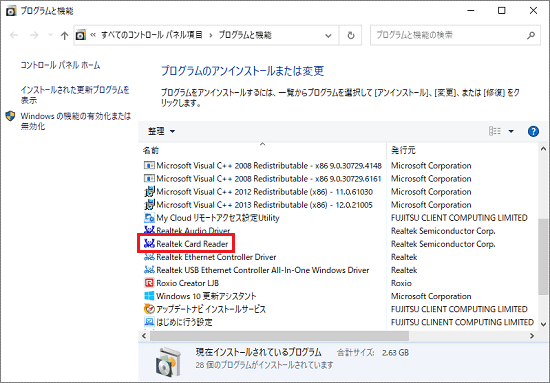This screenshot has width=550, height=383.
Task: Click the vertical scrollbar thumb
Action: tap(543, 257)
